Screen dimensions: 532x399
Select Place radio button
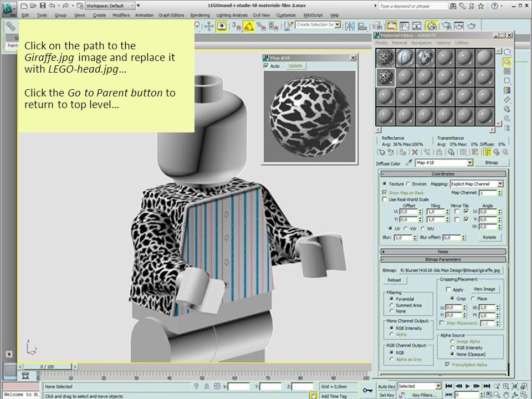[473, 299]
